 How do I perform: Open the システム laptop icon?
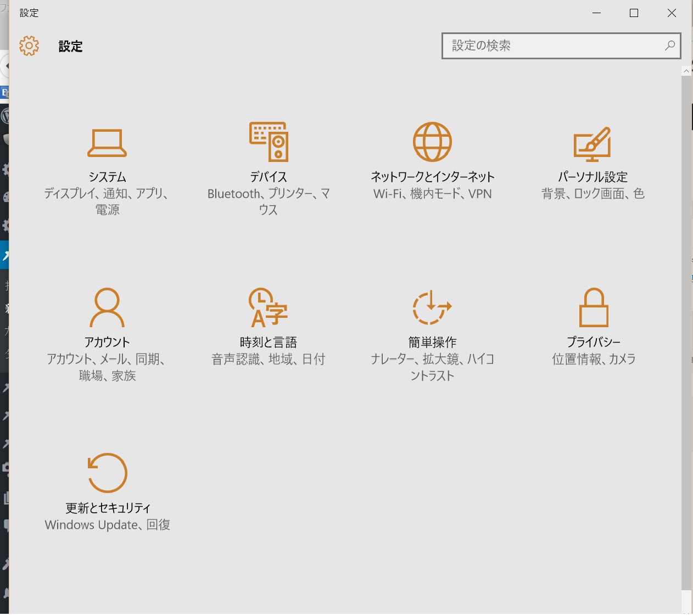click(107, 143)
